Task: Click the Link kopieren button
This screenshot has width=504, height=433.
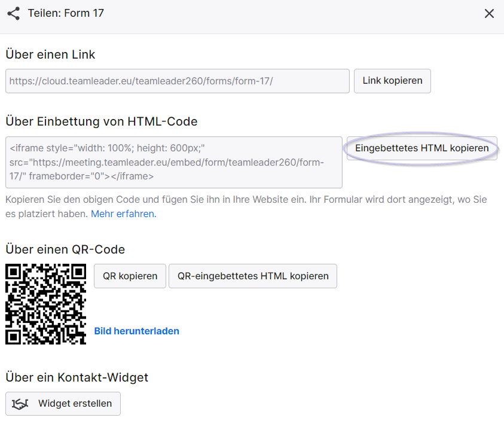Action: 392,81
